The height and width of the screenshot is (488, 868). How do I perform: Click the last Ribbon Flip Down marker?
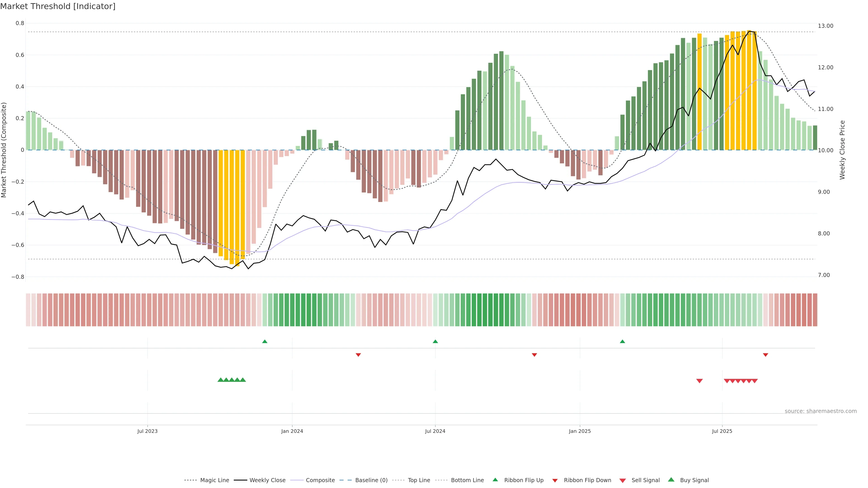tap(766, 355)
